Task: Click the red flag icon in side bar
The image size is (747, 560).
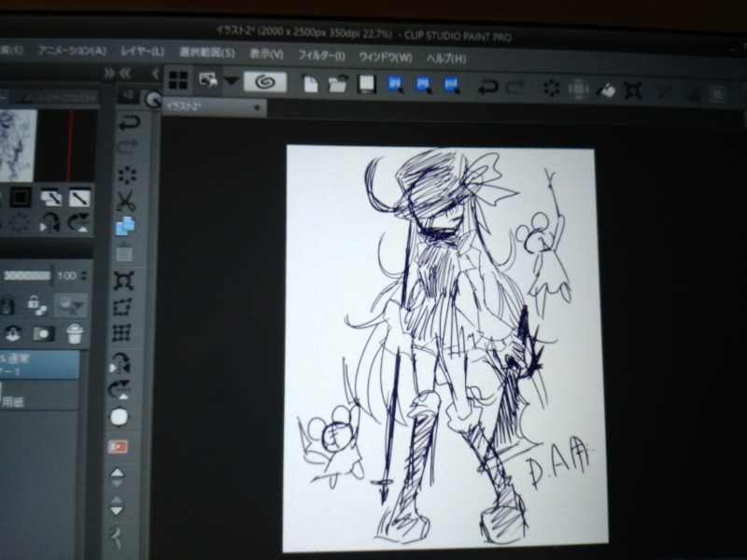Action: tap(118, 447)
